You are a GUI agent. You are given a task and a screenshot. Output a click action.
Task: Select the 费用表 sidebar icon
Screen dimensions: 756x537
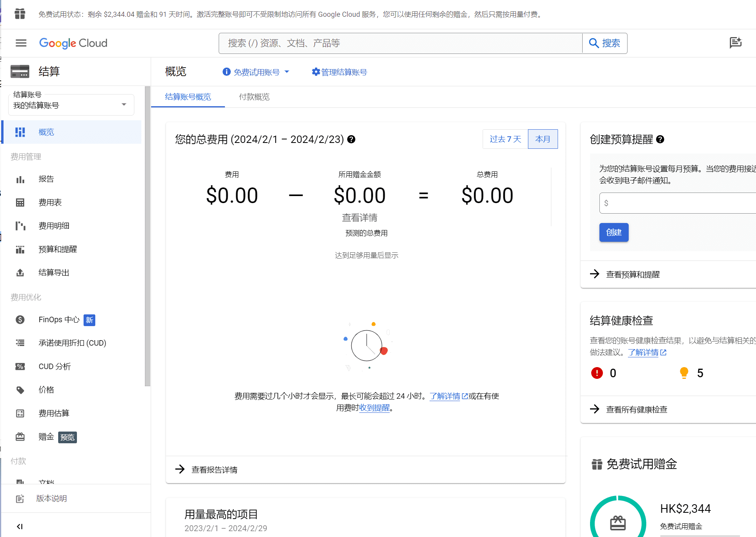pos(20,202)
